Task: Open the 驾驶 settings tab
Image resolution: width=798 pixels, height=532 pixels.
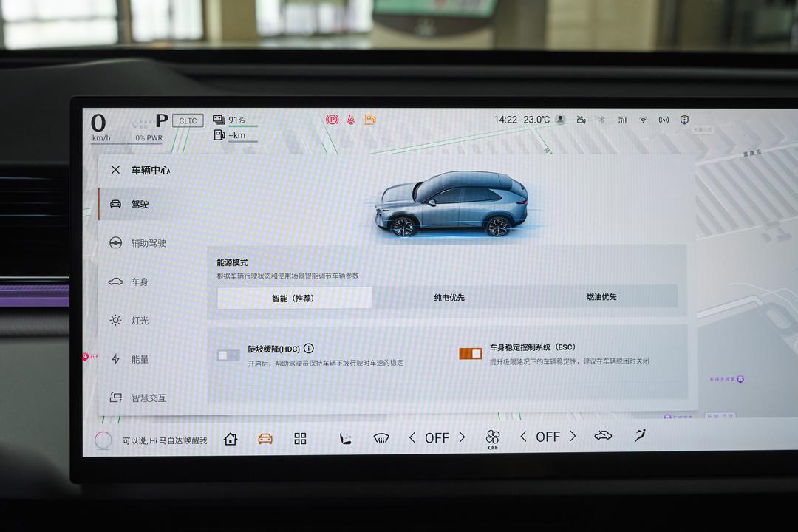Action: [149, 204]
